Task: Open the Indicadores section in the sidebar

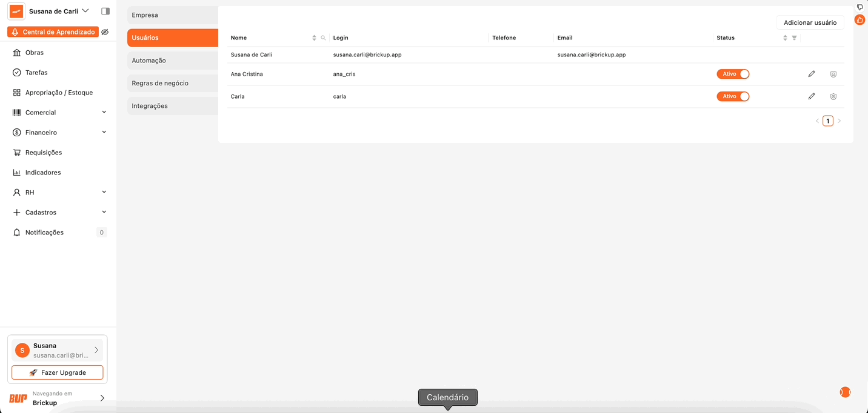Action: pos(43,173)
